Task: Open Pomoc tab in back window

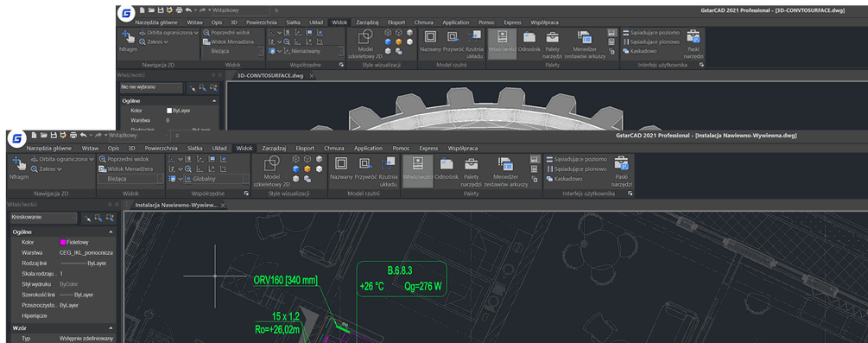Action: 487,22
